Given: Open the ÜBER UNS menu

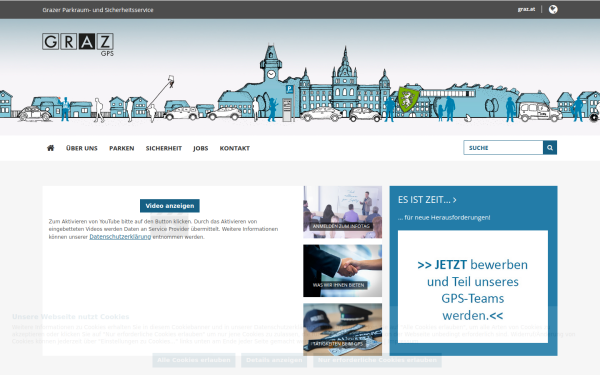Looking at the screenshot, I should click(x=82, y=148).
